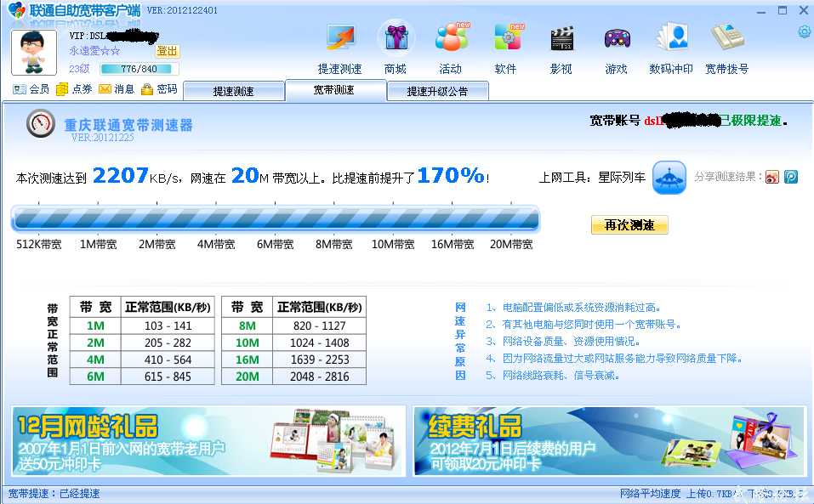Open the 宽带拨号 telephone icon
814x504 pixels.
[x=726, y=37]
